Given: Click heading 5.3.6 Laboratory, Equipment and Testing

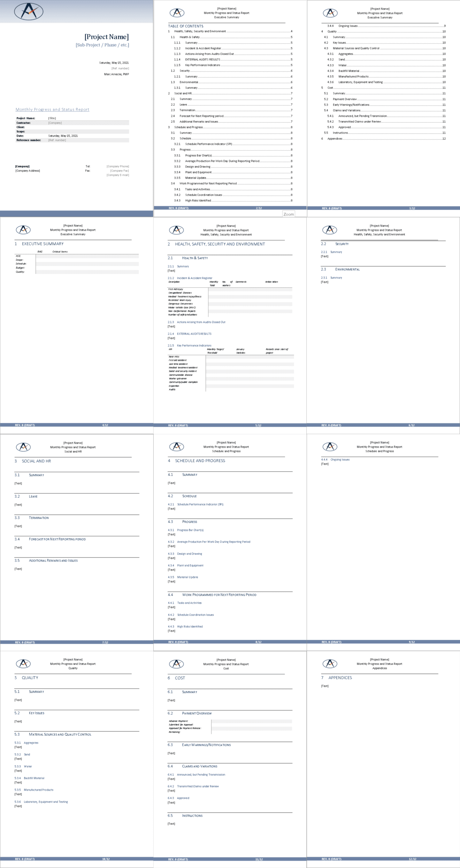Looking at the screenshot, I should 41,801.
